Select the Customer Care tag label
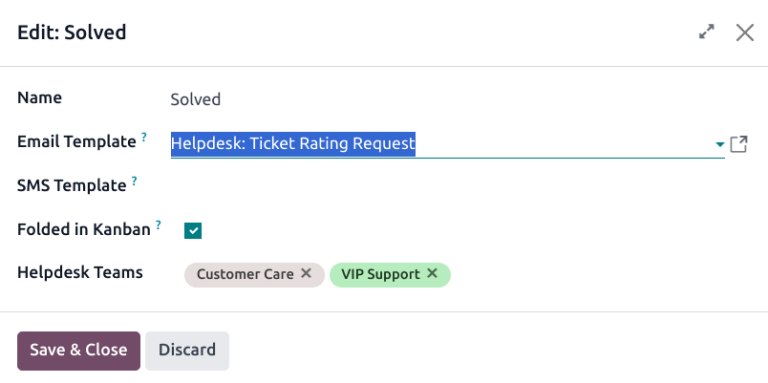Viewport: 768px width, 383px height. [245, 274]
